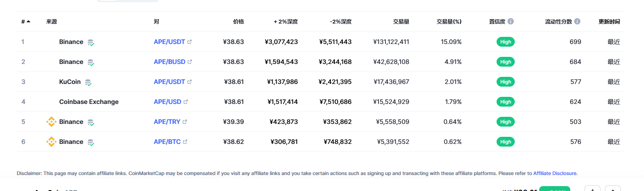Click the High confidence badge in row 1
The width and height of the screenshot is (644, 191).
coord(505,42)
